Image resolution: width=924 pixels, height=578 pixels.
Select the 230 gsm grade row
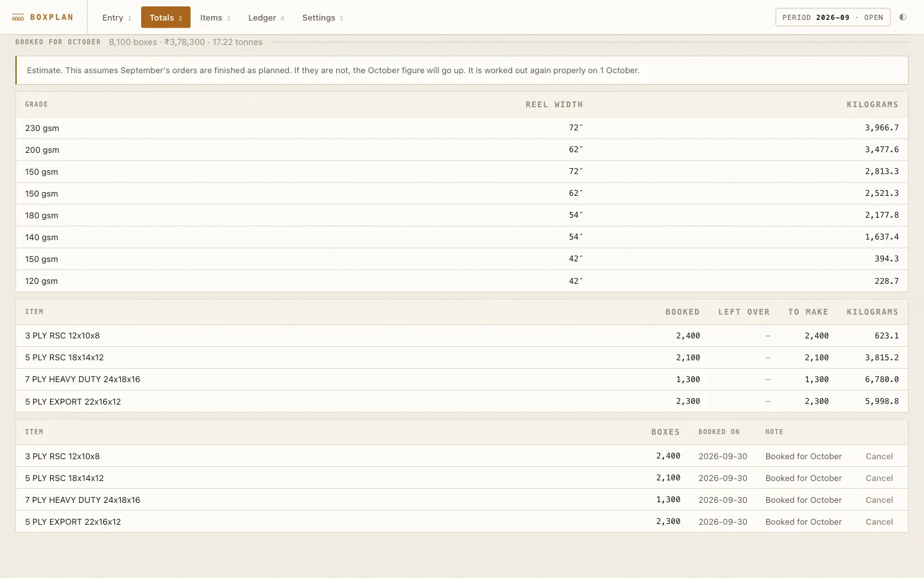click(462, 128)
